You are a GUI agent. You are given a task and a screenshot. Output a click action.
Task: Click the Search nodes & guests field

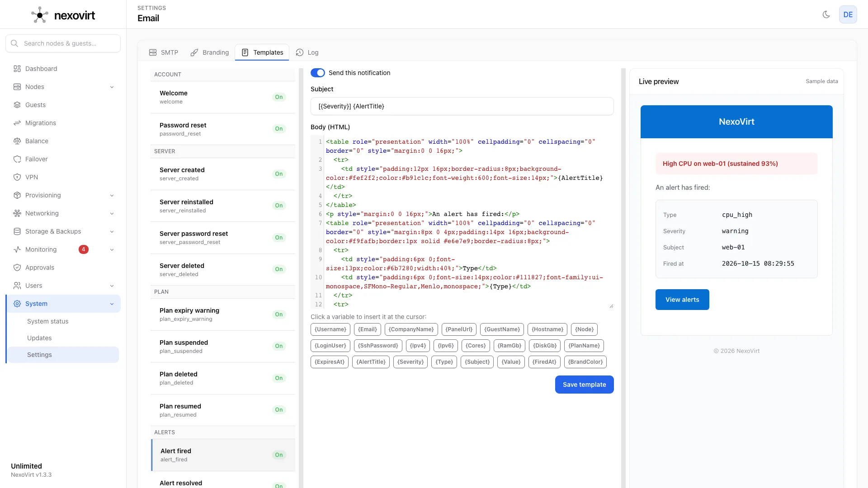[63, 43]
